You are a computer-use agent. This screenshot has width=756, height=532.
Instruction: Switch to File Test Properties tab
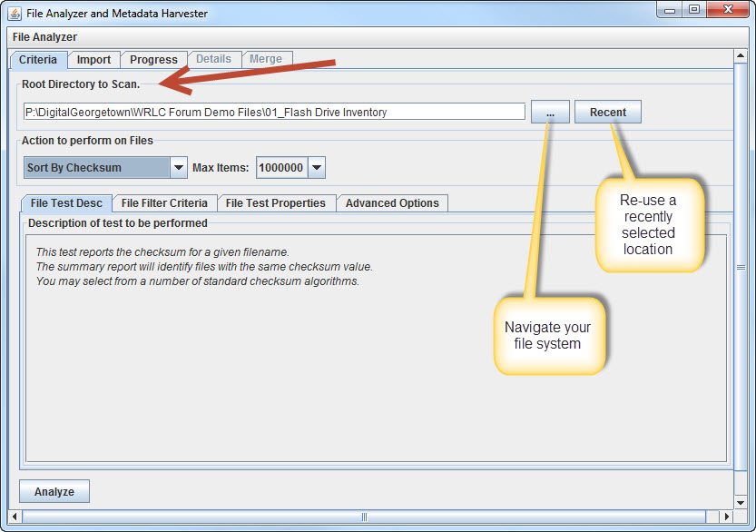(276, 203)
